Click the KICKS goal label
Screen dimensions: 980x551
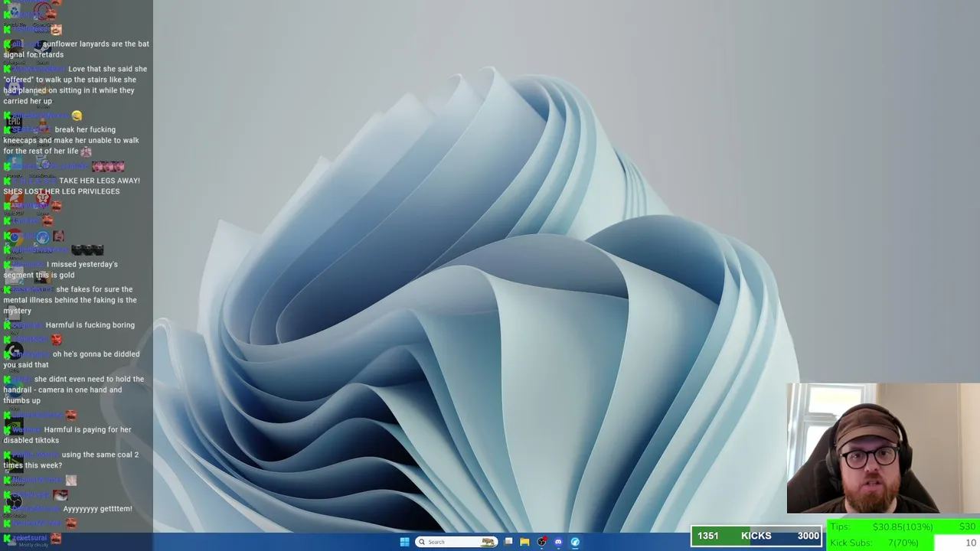click(756, 536)
